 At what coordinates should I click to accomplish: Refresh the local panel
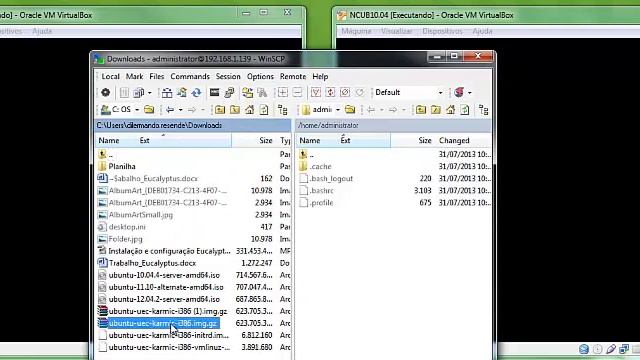[264, 109]
